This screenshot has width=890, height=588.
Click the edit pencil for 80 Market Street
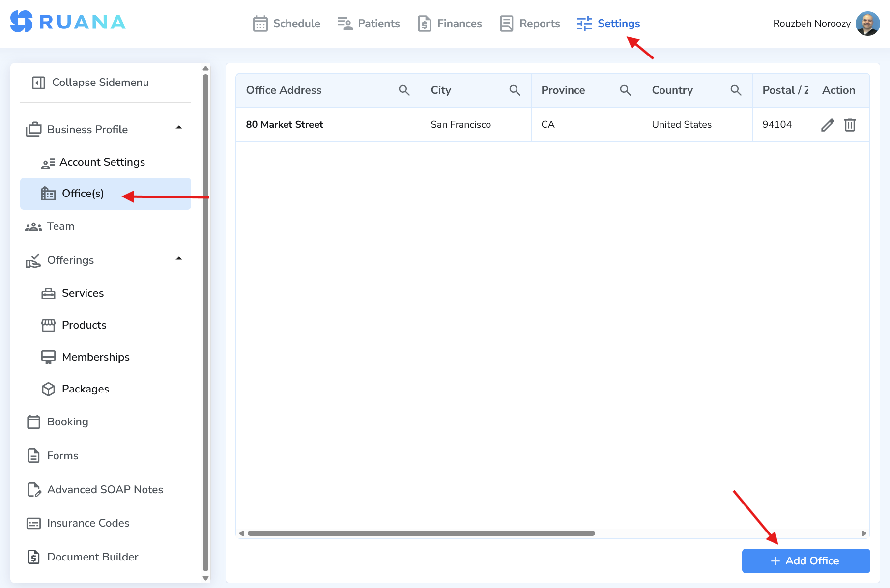coord(828,125)
